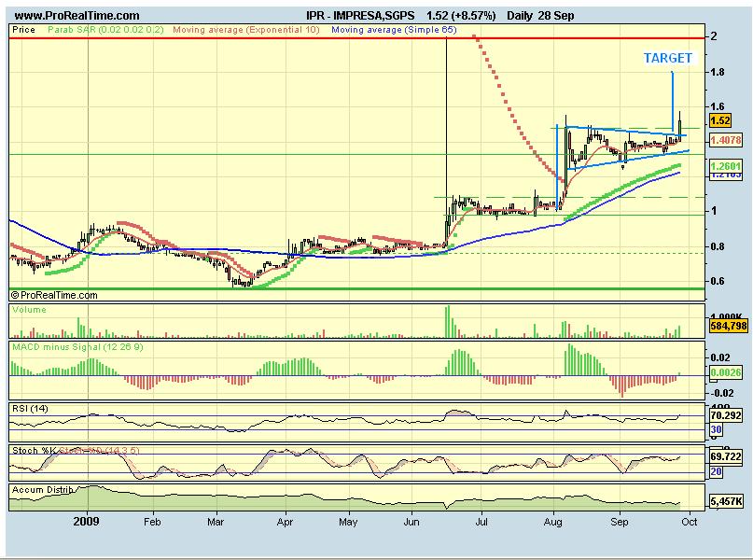
Task: Select the Volume panel label
Action: 29,310
